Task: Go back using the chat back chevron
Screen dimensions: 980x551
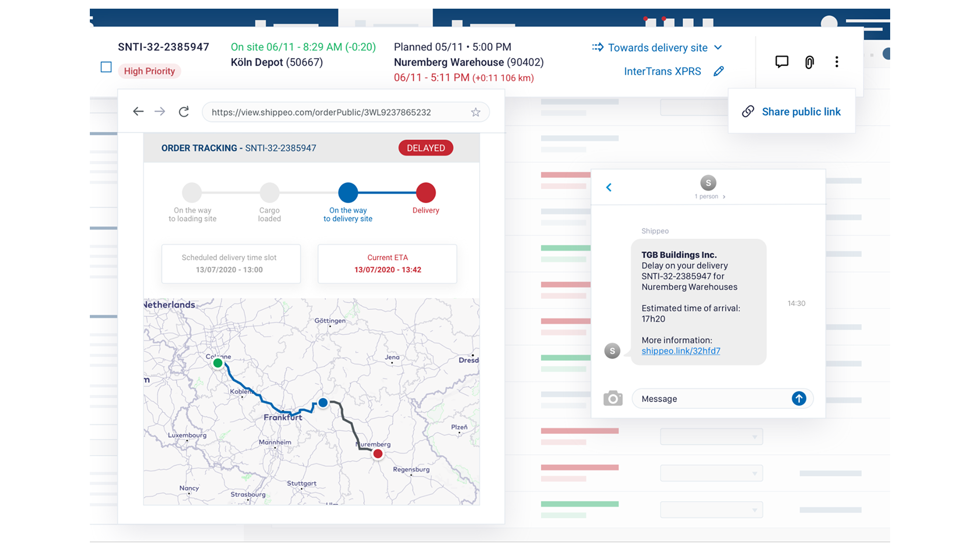Action: tap(608, 187)
